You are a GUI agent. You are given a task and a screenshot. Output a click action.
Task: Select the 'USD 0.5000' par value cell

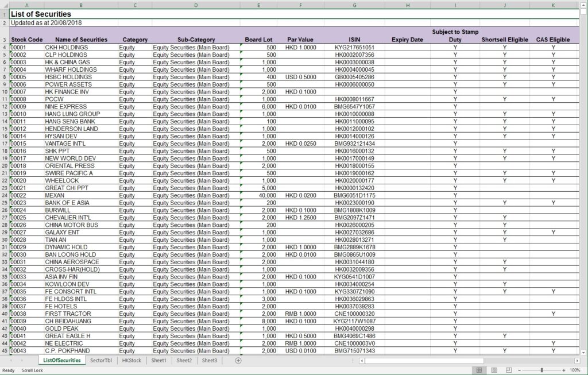point(300,77)
